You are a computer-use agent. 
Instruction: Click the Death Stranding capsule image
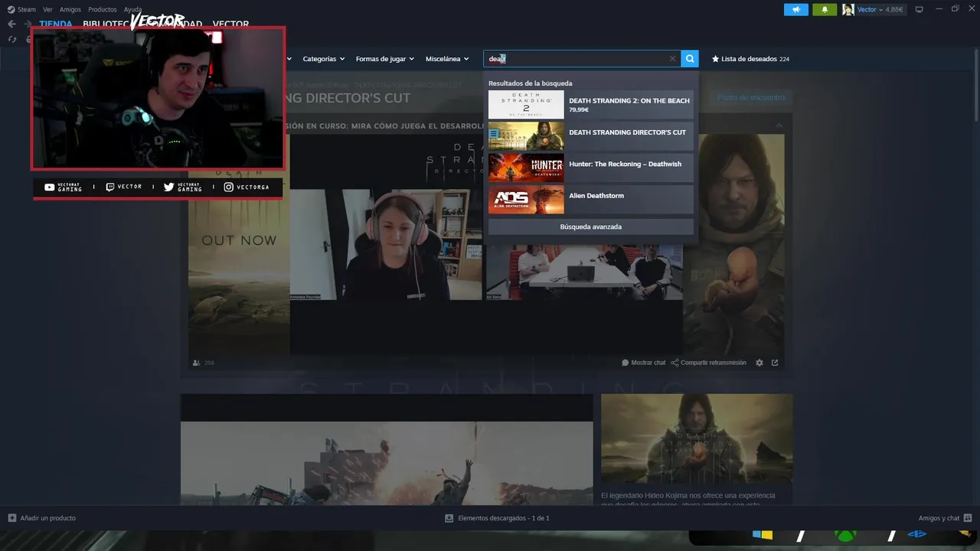(x=697, y=439)
